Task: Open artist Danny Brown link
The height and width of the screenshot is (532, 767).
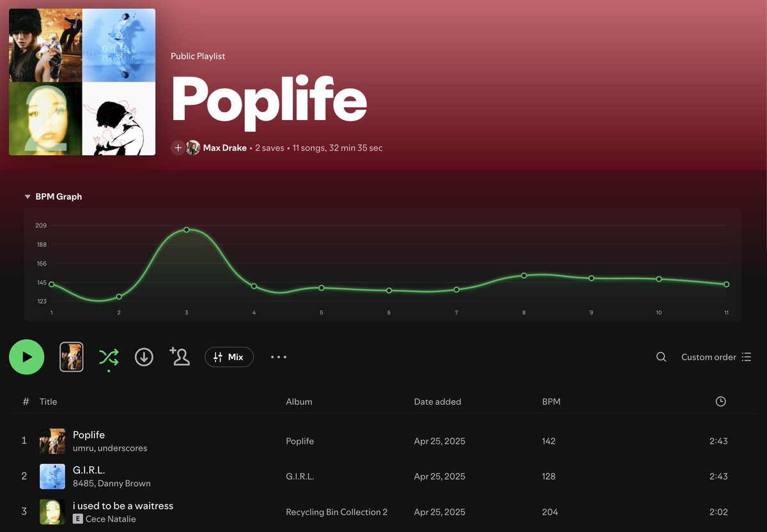Action: [x=125, y=483]
